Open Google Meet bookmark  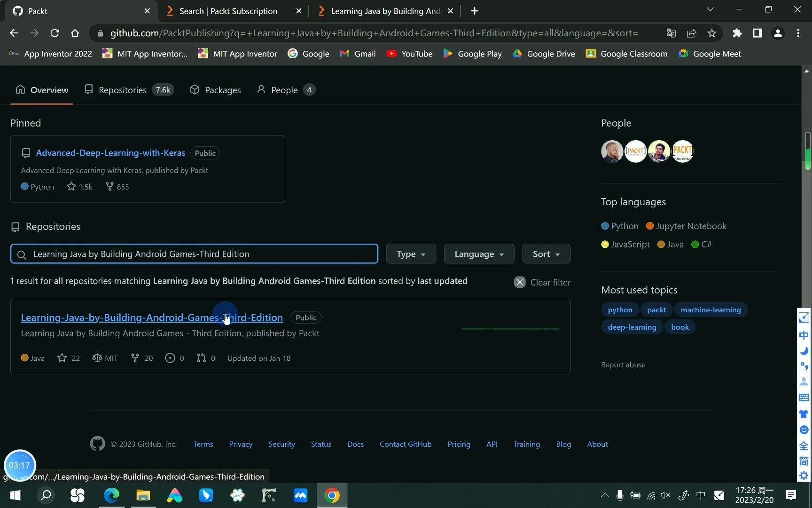[710, 54]
